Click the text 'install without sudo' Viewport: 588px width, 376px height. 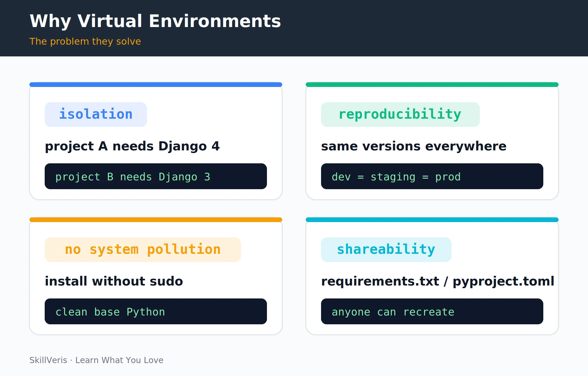(114, 281)
